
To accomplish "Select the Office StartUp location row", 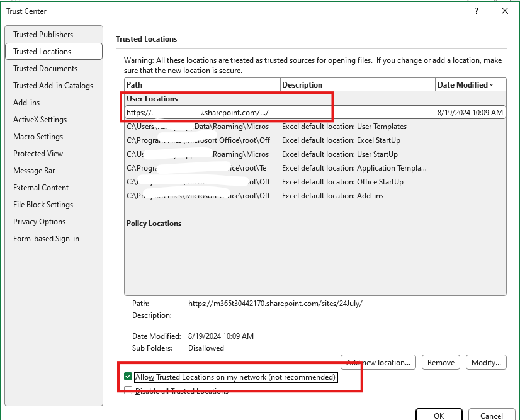I will point(315,182).
